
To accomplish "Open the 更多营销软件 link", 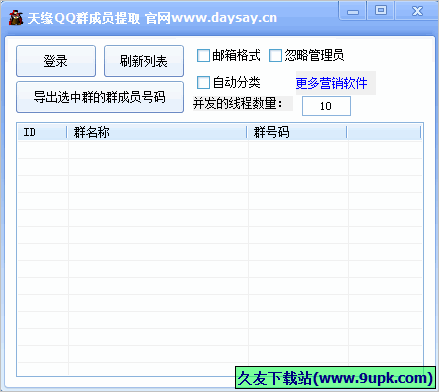I will point(331,83).
